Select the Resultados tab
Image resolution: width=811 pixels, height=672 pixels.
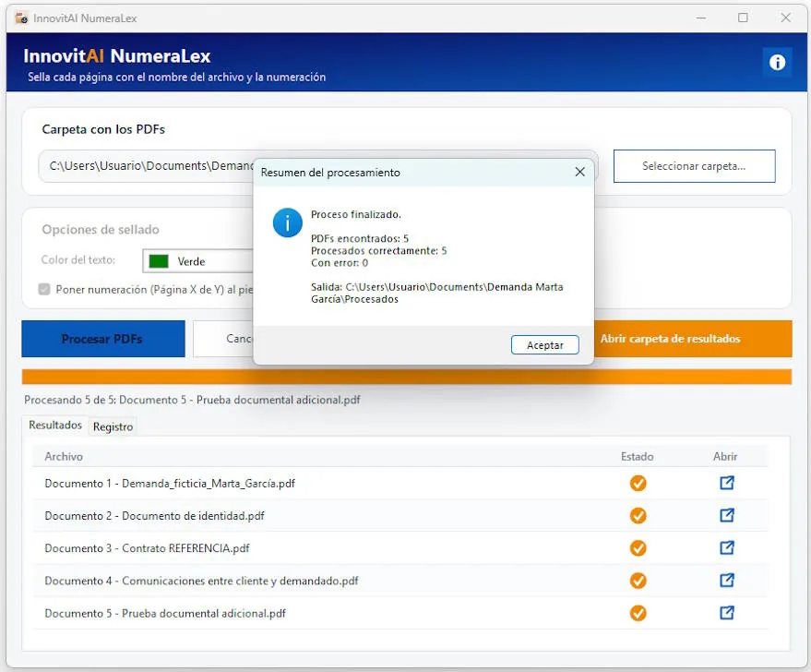click(x=55, y=426)
